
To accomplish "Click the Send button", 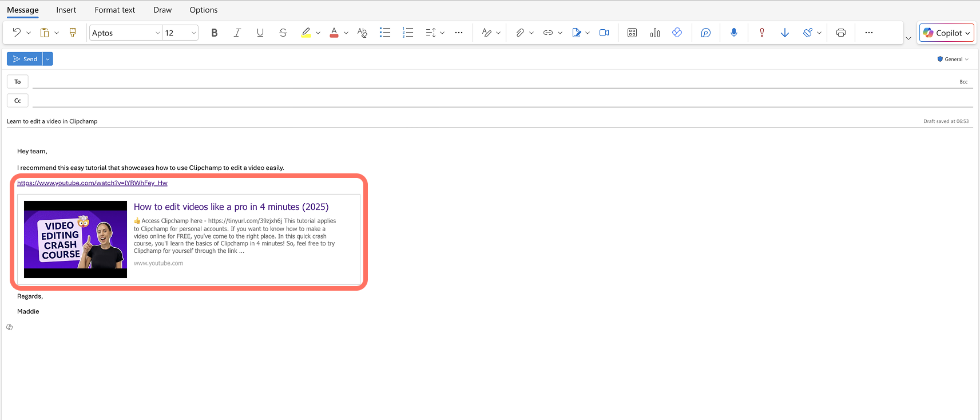I will click(25, 59).
